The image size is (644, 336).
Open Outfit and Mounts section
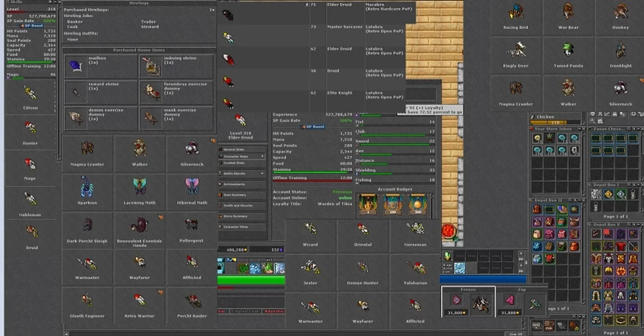[x=242, y=205]
